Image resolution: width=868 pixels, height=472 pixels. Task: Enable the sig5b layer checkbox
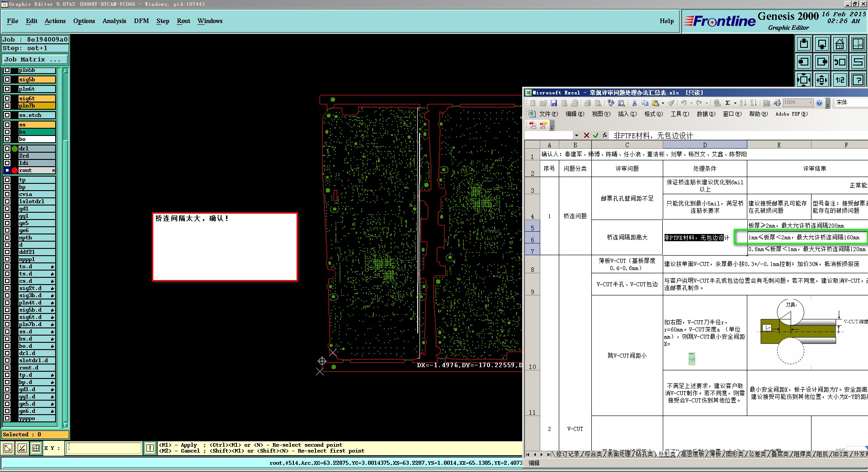point(7,79)
